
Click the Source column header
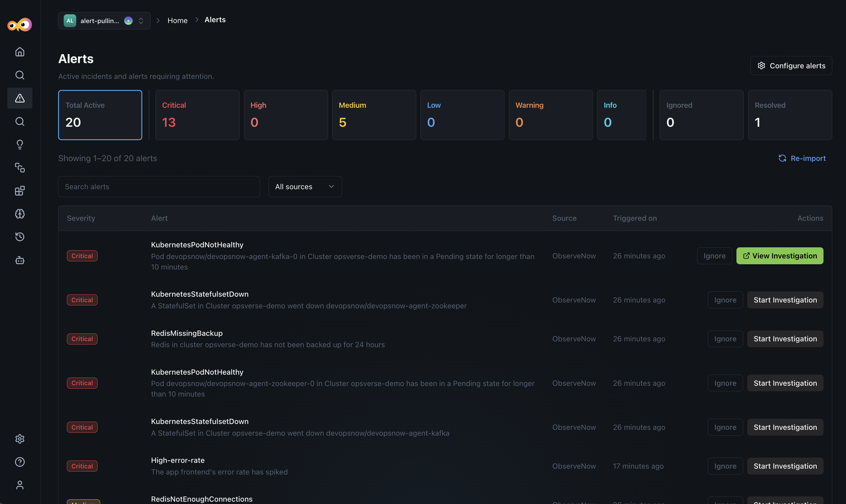tap(564, 218)
